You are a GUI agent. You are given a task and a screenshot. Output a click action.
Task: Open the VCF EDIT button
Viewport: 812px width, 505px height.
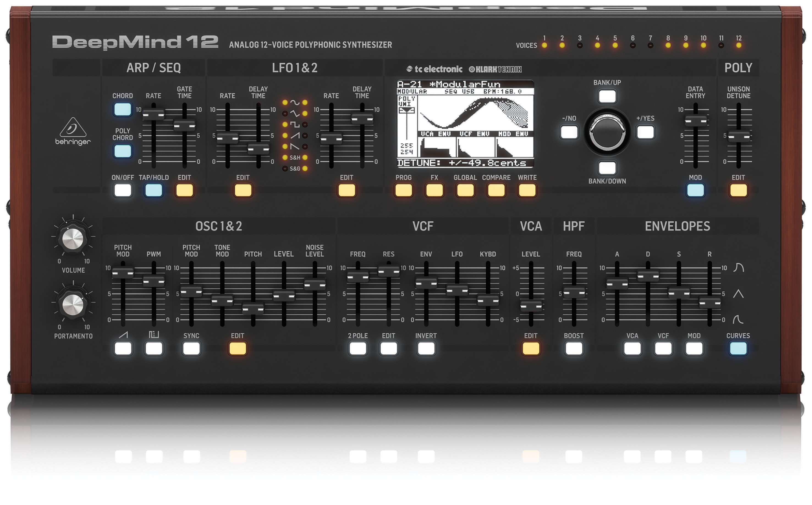[x=389, y=348]
